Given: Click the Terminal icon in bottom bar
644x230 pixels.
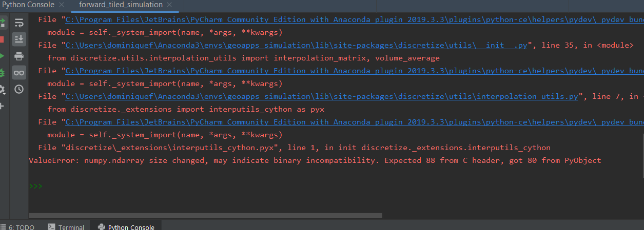Looking at the screenshot, I should click(x=51, y=227).
